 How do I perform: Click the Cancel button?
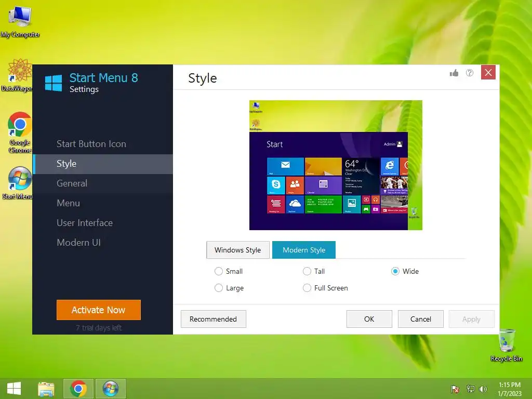click(421, 320)
